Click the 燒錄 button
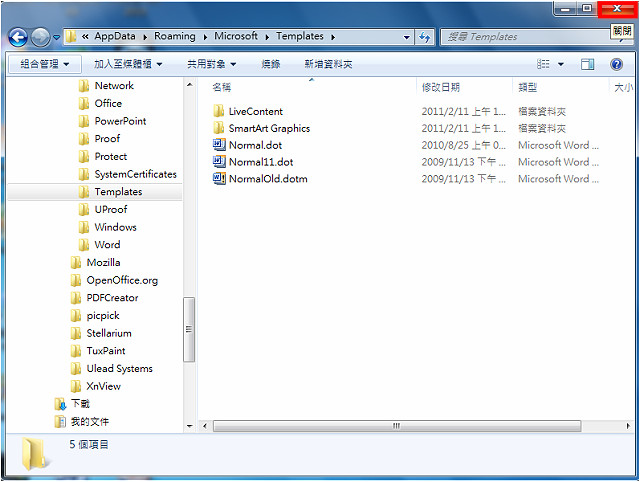This screenshot has width=640, height=482. (x=271, y=64)
